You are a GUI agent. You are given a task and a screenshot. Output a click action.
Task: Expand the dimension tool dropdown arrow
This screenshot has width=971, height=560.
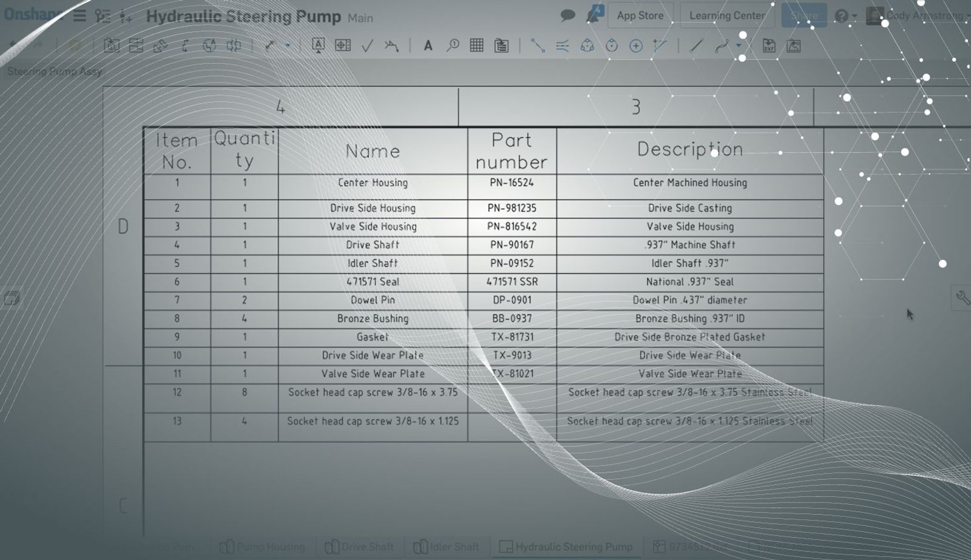[x=288, y=46]
